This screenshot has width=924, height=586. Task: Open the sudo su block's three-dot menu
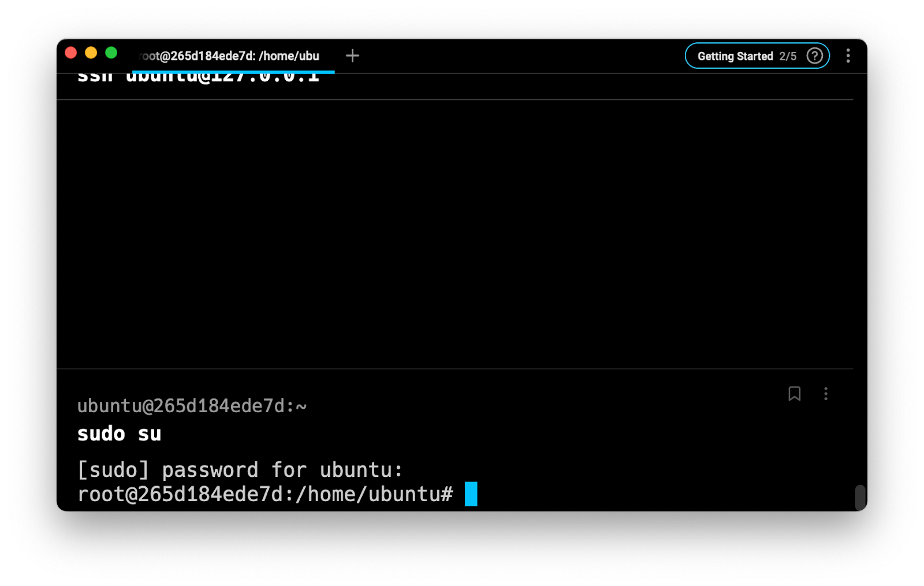(826, 394)
